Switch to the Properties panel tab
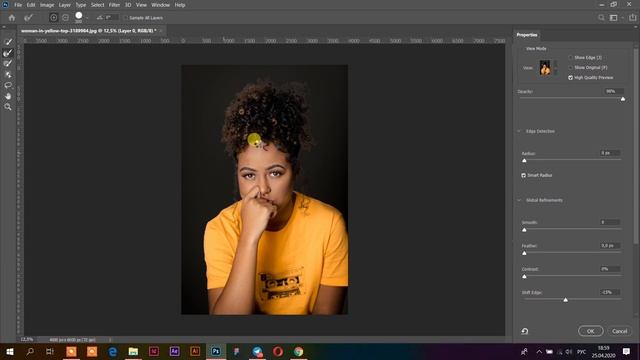640x360 pixels. (x=527, y=35)
